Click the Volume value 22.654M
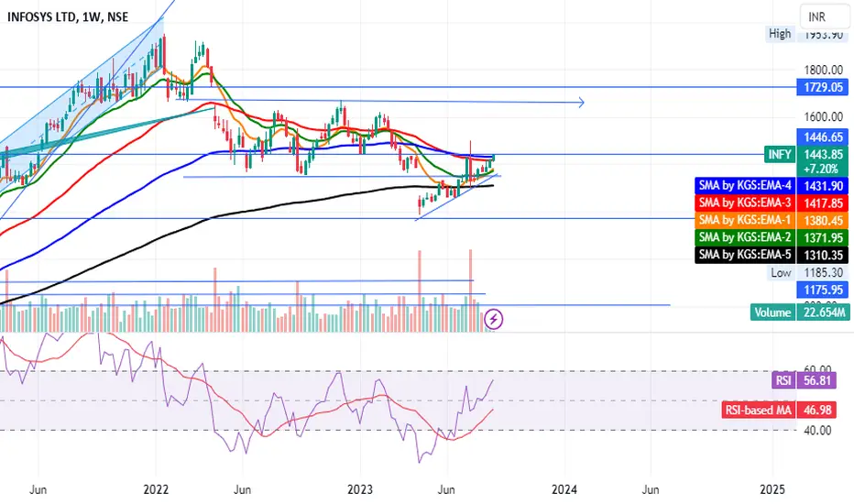854x504 pixels. coord(823,312)
